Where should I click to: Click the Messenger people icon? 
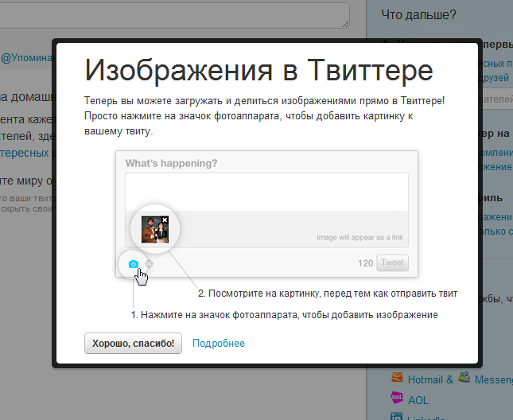tap(464, 377)
